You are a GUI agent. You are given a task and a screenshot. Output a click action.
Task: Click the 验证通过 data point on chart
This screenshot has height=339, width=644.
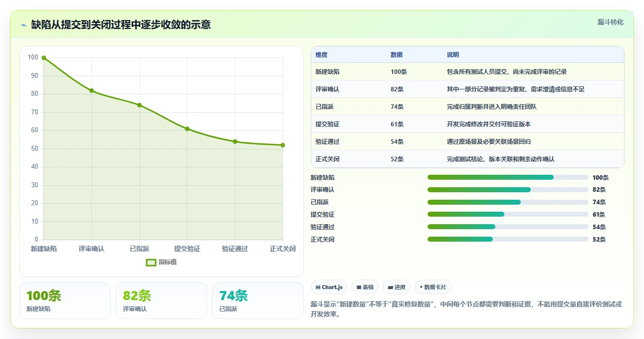235,141
